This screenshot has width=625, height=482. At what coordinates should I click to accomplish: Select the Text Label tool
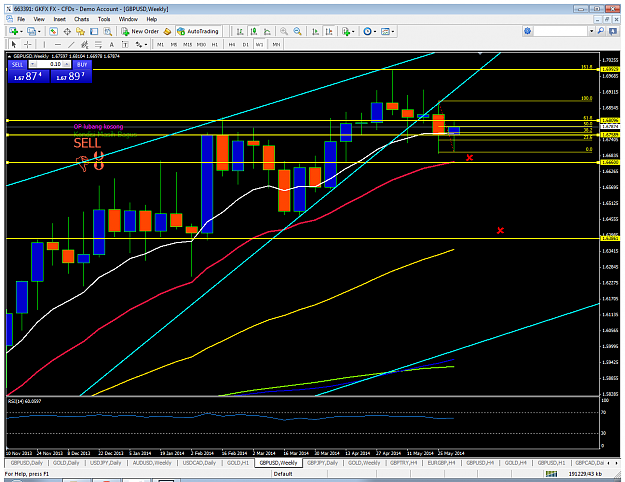125,44
